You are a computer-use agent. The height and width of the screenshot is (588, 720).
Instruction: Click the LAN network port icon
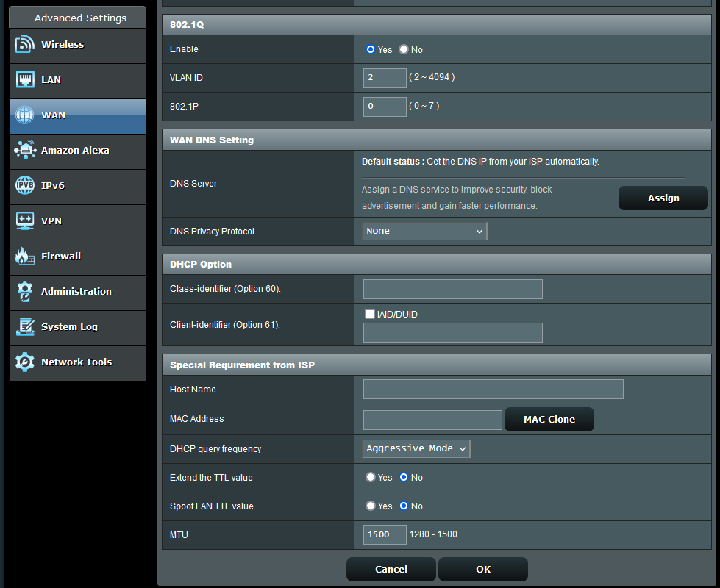(25, 80)
